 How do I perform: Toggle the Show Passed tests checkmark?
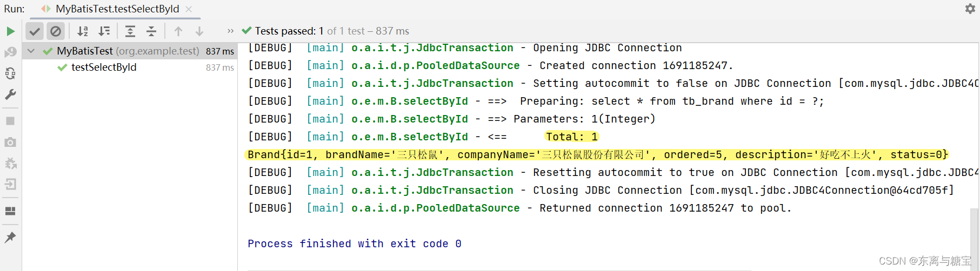35,31
